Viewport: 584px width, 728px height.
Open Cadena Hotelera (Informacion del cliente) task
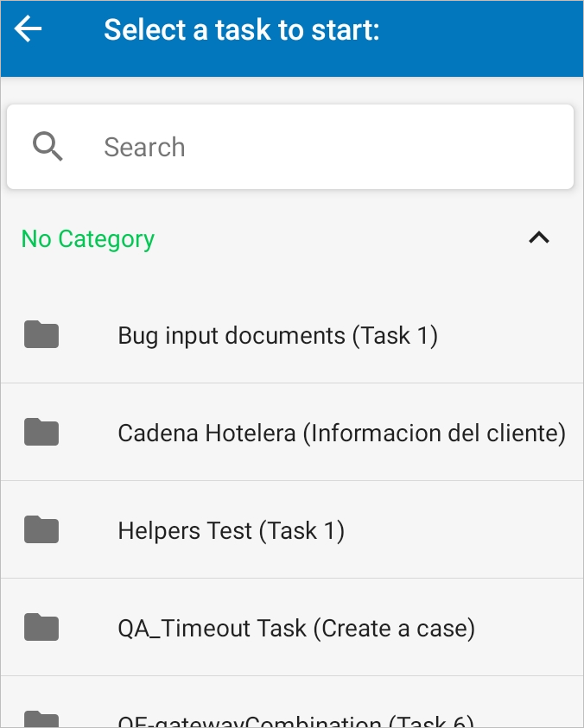tap(341, 433)
